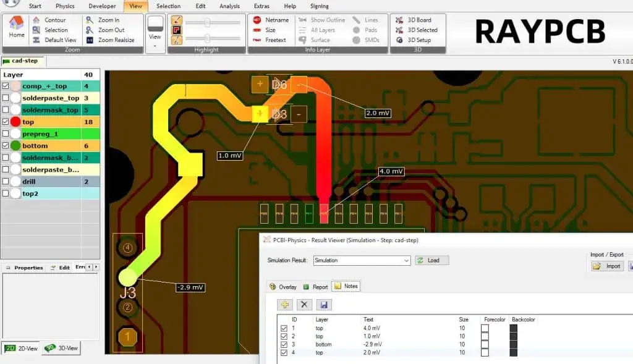Open the Physics ribbon tab
633x364 pixels.
65,6
